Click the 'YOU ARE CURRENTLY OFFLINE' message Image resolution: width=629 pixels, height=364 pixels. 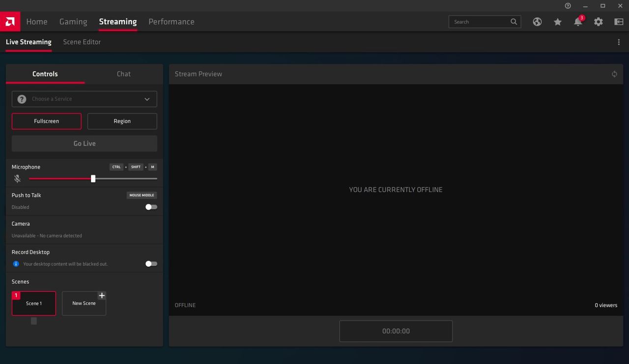coord(396,190)
